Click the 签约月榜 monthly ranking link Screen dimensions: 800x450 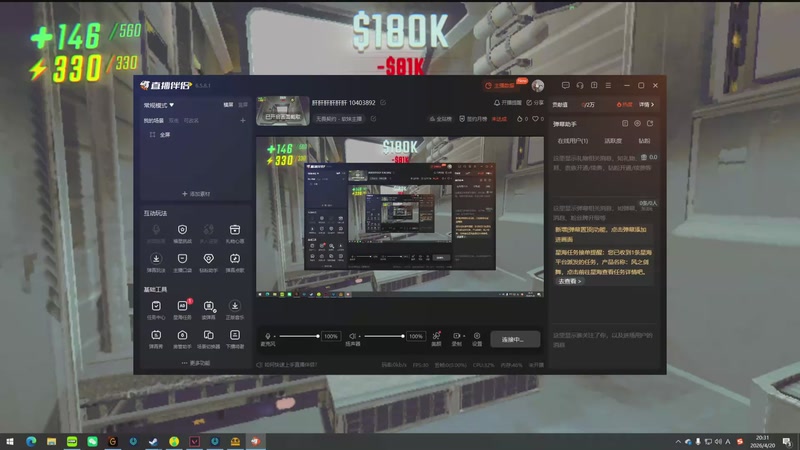click(473, 119)
